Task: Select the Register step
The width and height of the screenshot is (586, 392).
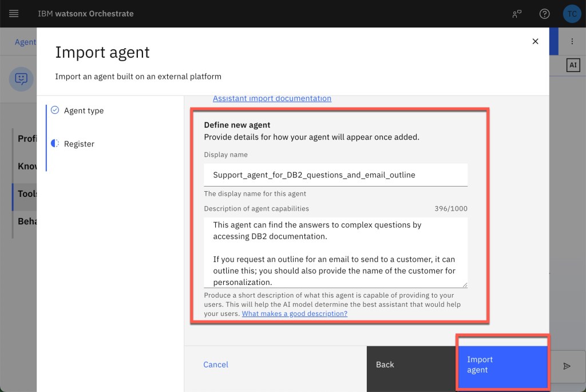Action: [79, 144]
